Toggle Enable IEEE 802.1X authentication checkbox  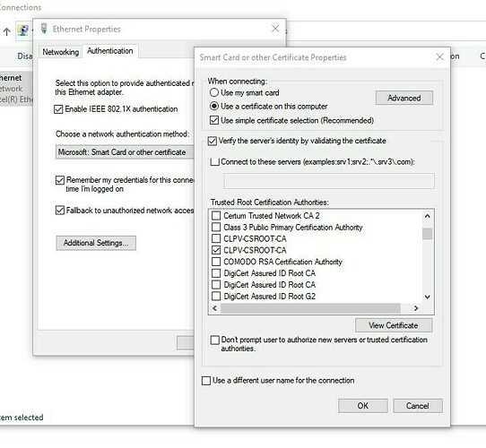58,109
